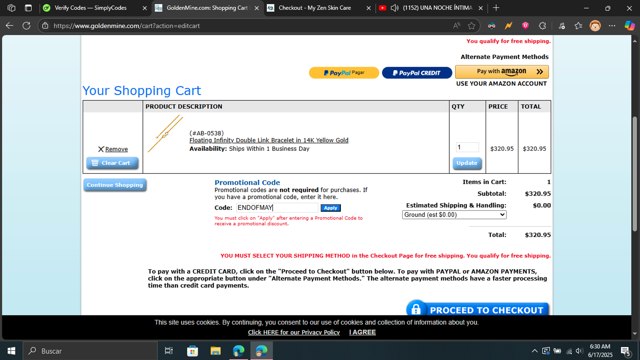This screenshot has height=360, width=640.
Task: Switch to GoldenMine Shopping Cart tab
Action: click(207, 8)
